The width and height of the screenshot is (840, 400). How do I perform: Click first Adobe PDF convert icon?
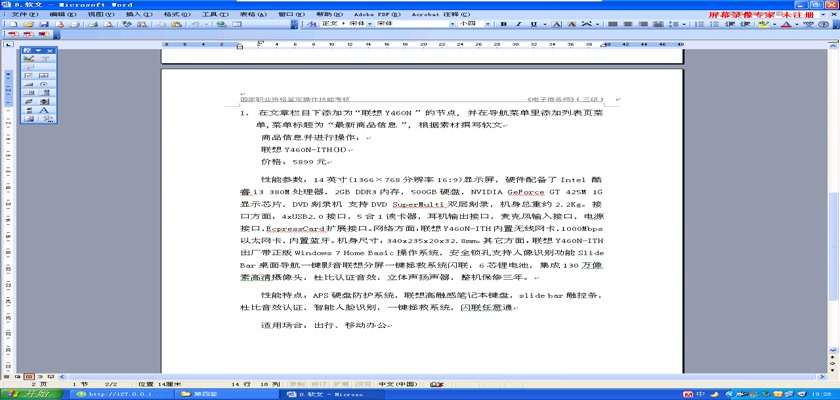click(x=13, y=34)
